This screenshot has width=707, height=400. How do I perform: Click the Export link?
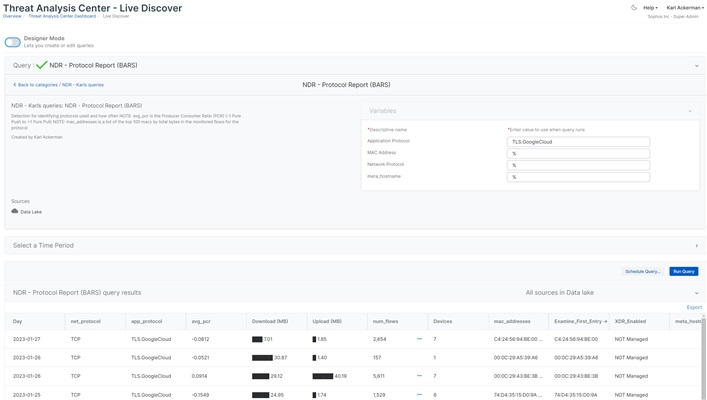(x=693, y=307)
